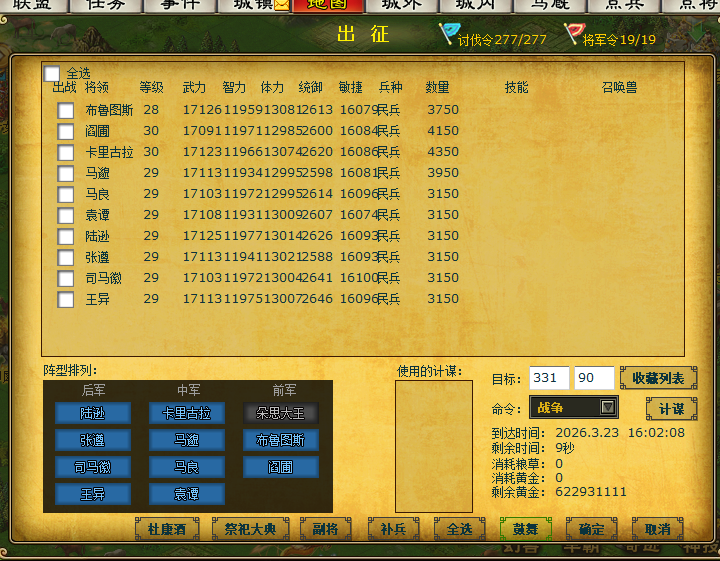Select 布鲁图斯 tile in the formation grid

point(281,440)
